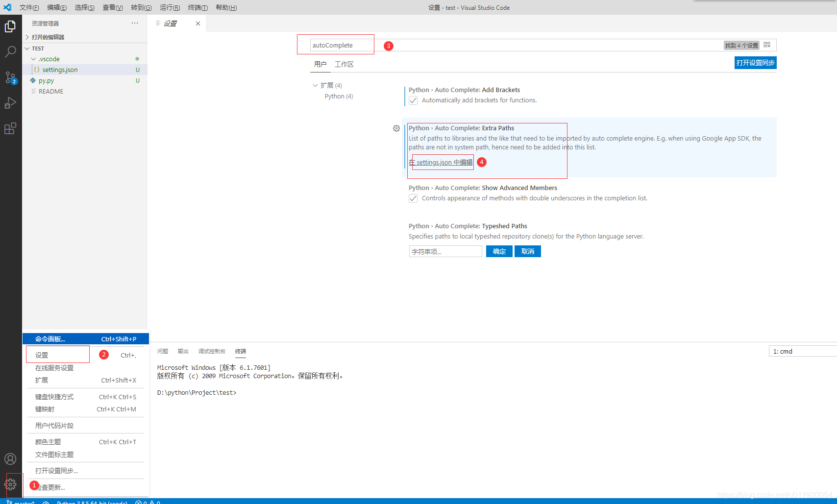Select Python (4) in settings tree
The height and width of the screenshot is (504, 837).
[339, 96]
